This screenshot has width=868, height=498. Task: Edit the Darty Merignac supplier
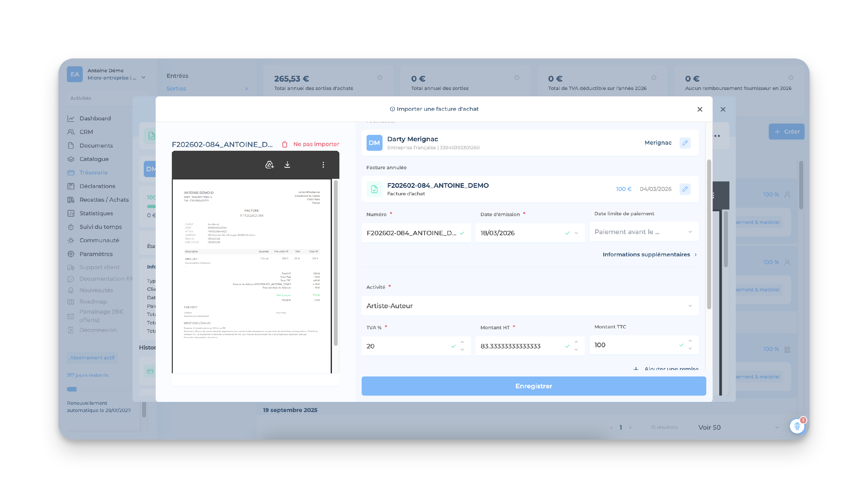pyautogui.click(x=685, y=143)
